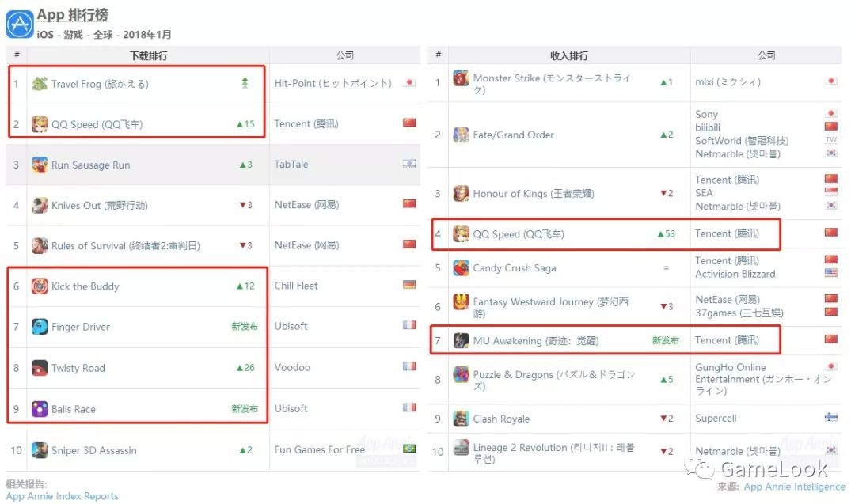Click the Finger Driver game icon
This screenshot has height=504, width=855.
(x=40, y=327)
